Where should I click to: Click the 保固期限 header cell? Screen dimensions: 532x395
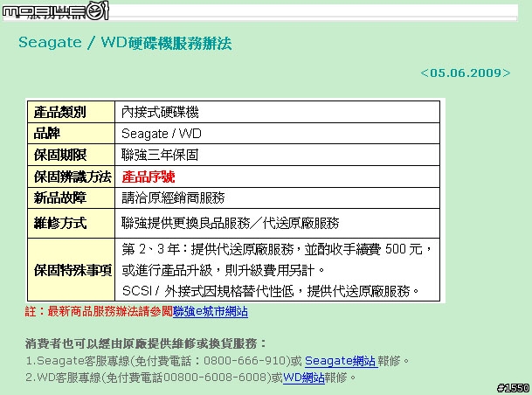tap(72, 155)
